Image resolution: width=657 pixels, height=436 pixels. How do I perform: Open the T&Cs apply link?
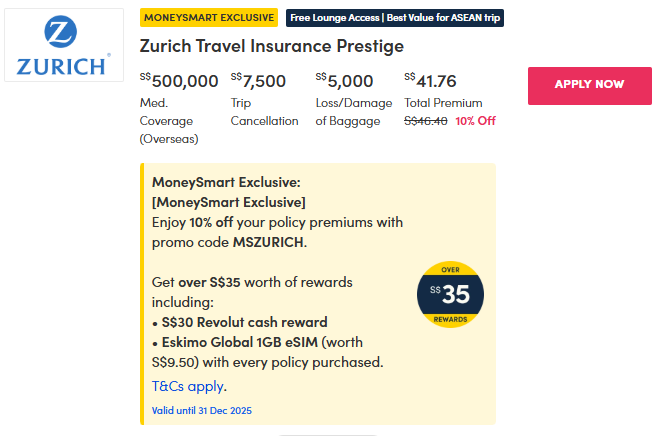pos(186,386)
